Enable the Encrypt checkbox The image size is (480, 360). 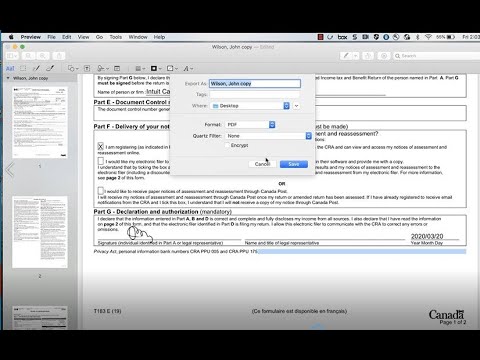[227, 145]
